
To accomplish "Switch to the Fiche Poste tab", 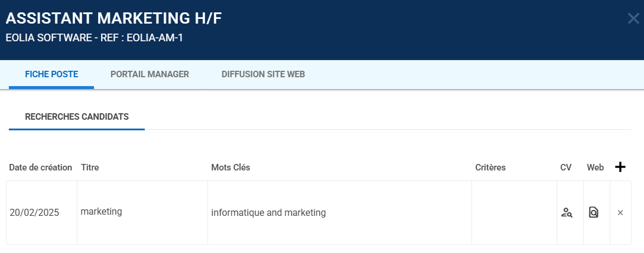I will pos(51,74).
